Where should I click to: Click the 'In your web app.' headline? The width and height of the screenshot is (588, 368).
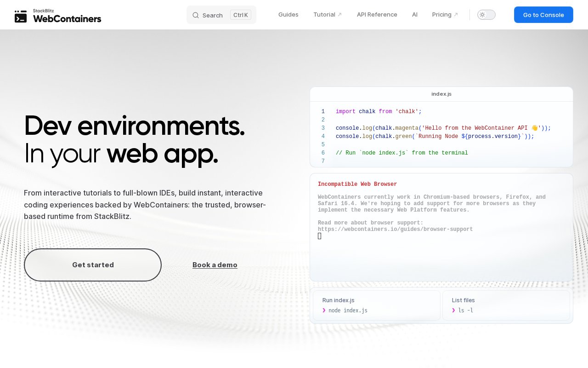point(121,154)
